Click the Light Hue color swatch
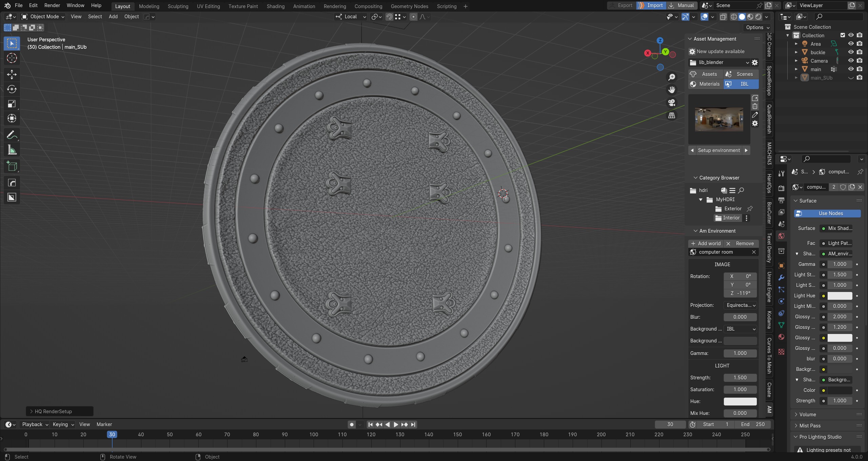Viewport: 868px width, 461px height. [840, 296]
